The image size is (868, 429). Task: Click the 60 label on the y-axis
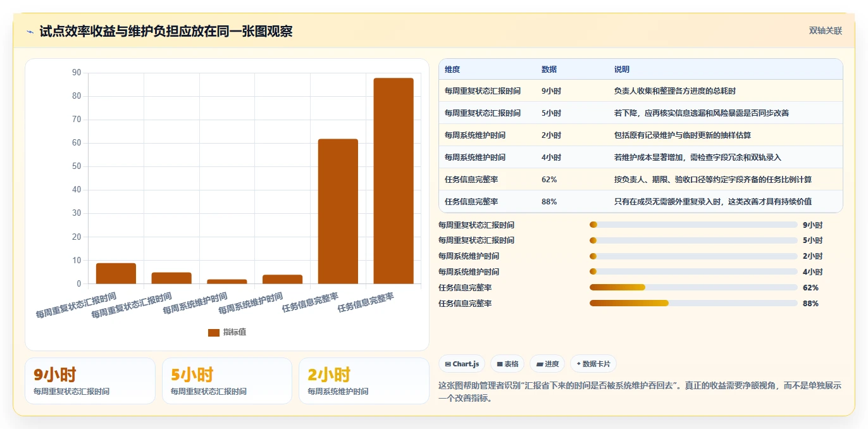pos(77,143)
